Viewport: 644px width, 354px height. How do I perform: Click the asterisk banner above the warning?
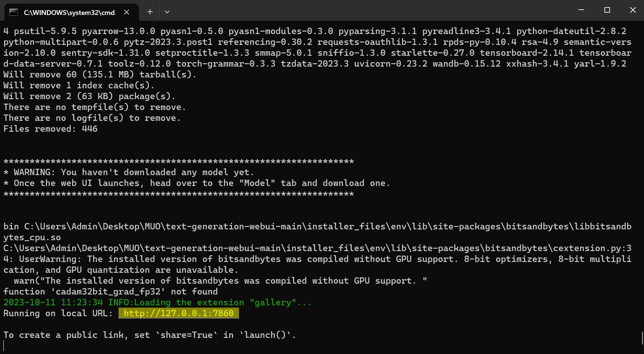point(178,161)
